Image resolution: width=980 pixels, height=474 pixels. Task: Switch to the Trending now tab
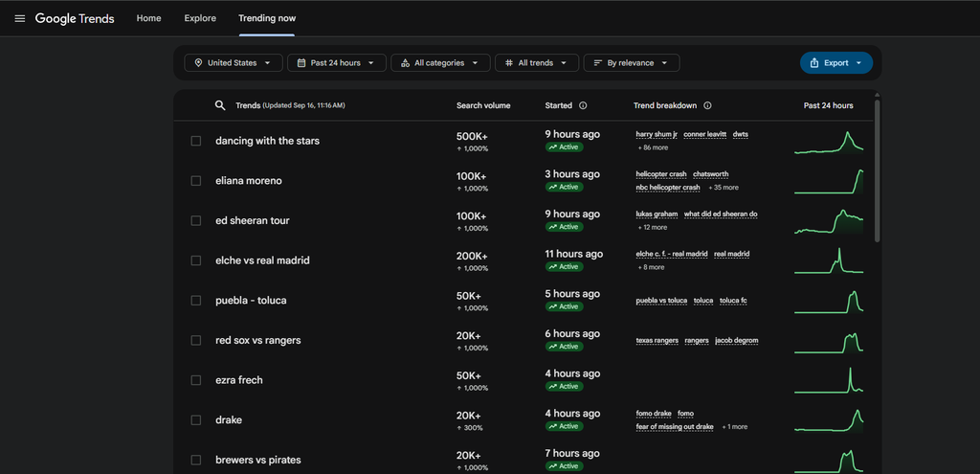pos(267,18)
